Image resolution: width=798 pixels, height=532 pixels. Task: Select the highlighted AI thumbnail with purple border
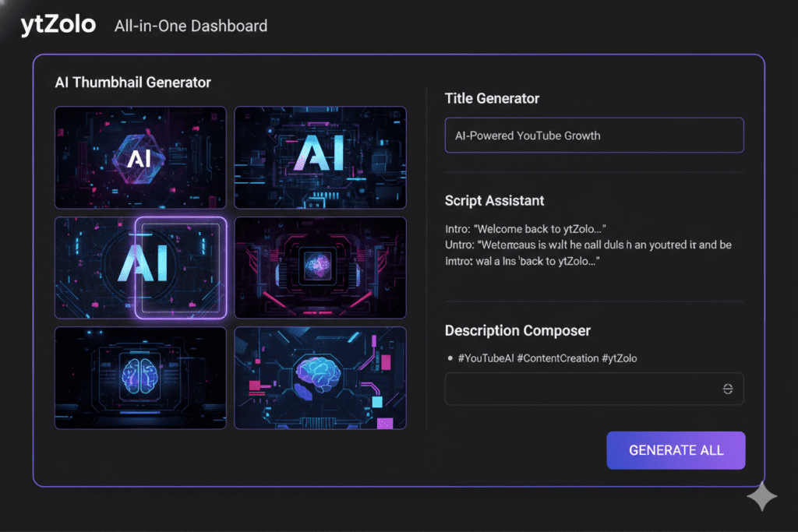click(x=140, y=268)
